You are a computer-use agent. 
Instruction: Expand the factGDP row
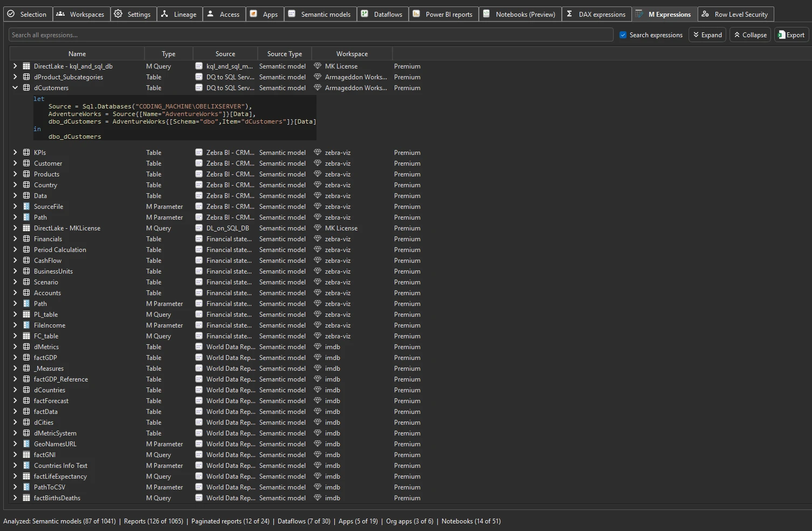coord(15,358)
